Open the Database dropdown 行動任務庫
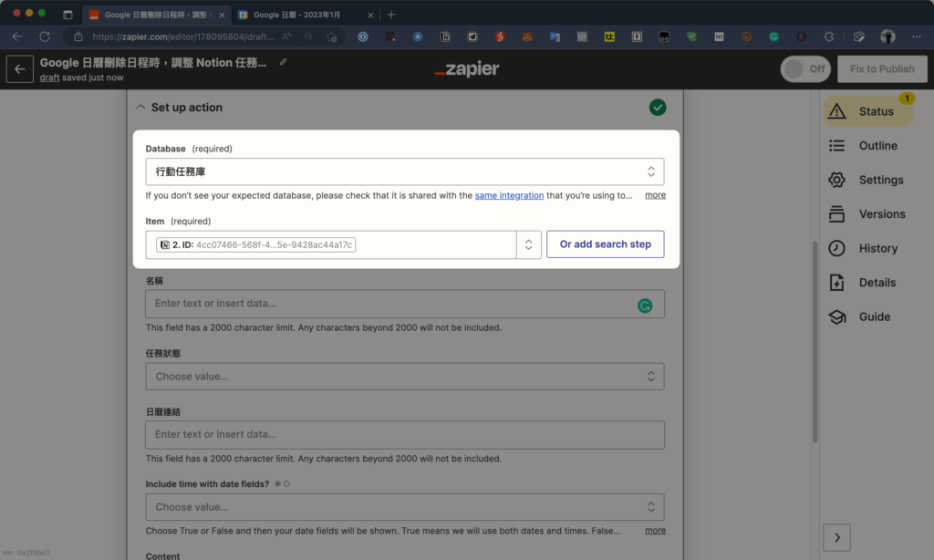 [x=405, y=171]
